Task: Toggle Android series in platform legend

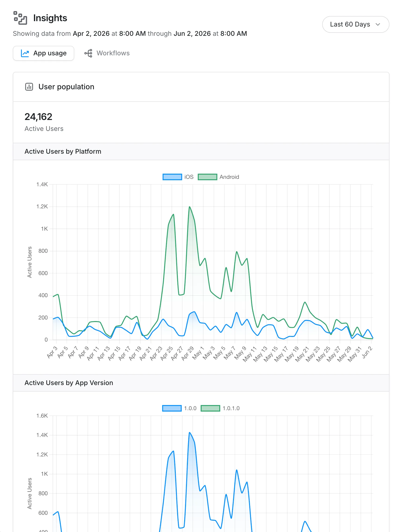Action: (218, 177)
